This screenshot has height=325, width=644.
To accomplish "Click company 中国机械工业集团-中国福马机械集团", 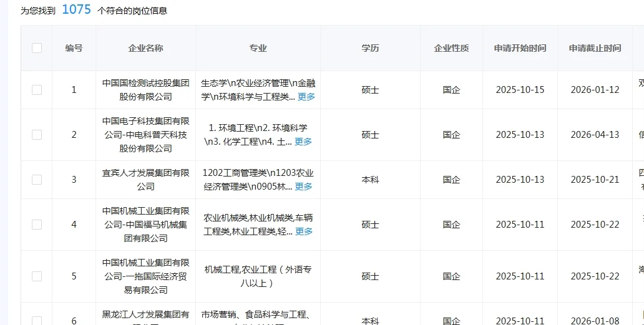I will click(146, 225).
